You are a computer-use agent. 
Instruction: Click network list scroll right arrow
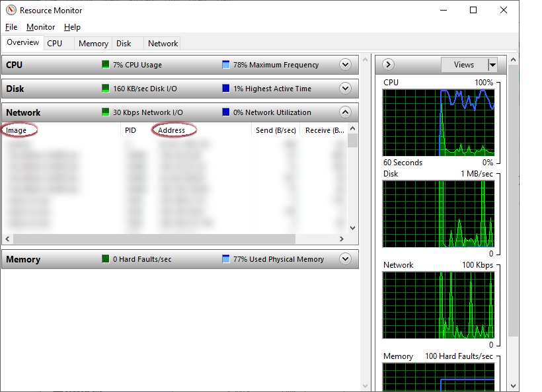click(x=342, y=239)
